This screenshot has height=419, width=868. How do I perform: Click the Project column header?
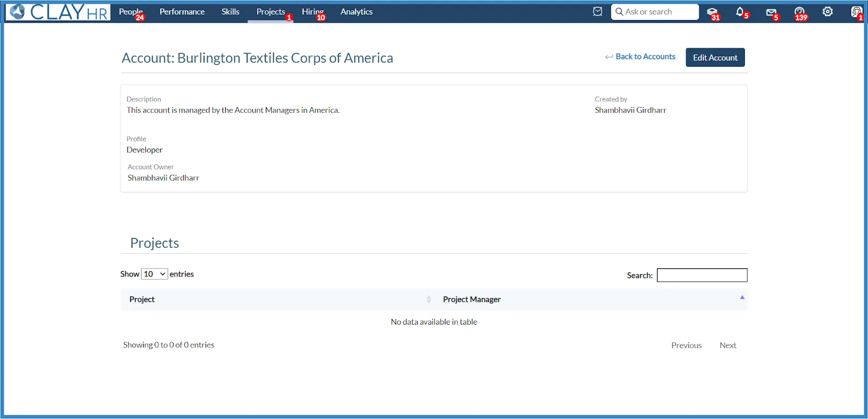142,299
